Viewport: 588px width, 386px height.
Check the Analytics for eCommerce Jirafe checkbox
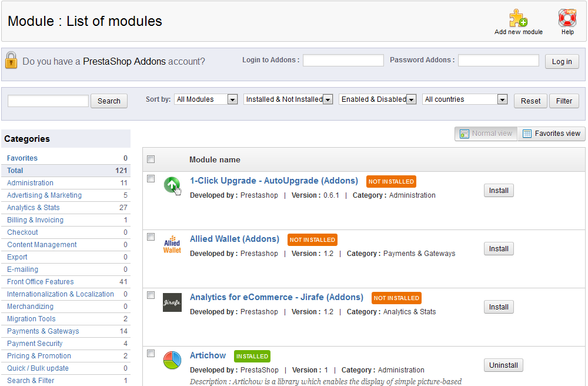151,295
